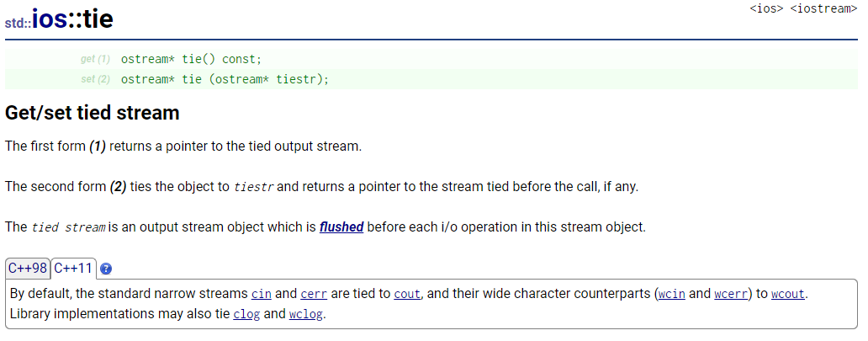Click the blue help question mark icon
Image resolution: width=868 pixels, height=341 pixels.
[x=106, y=269]
